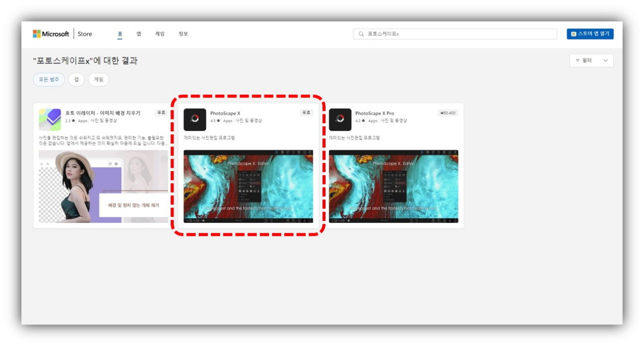Click the Store link beside the Microsoft logo
Screen dimensions: 644x346
point(85,34)
